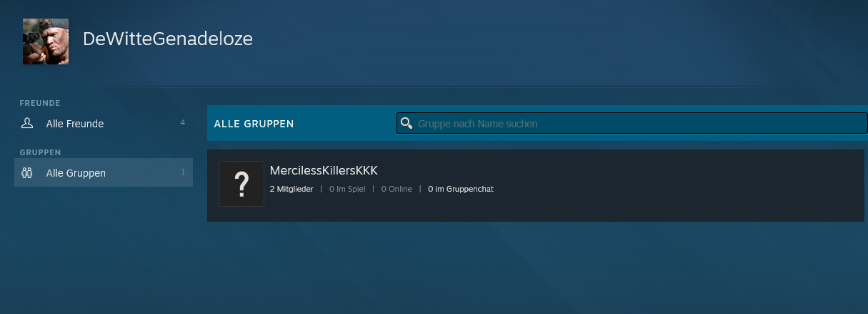Click the ALLE GRUPPEN header title
The height and width of the screenshot is (314, 868).
coord(254,124)
